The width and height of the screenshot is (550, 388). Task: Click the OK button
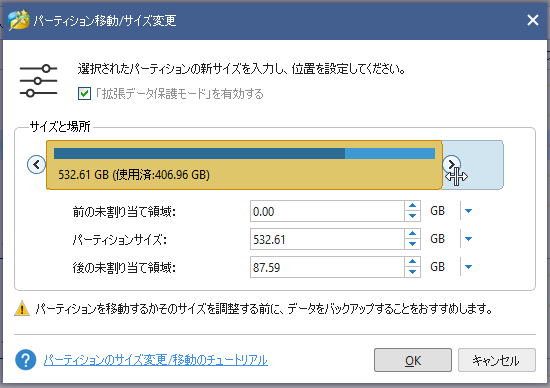[x=413, y=360]
